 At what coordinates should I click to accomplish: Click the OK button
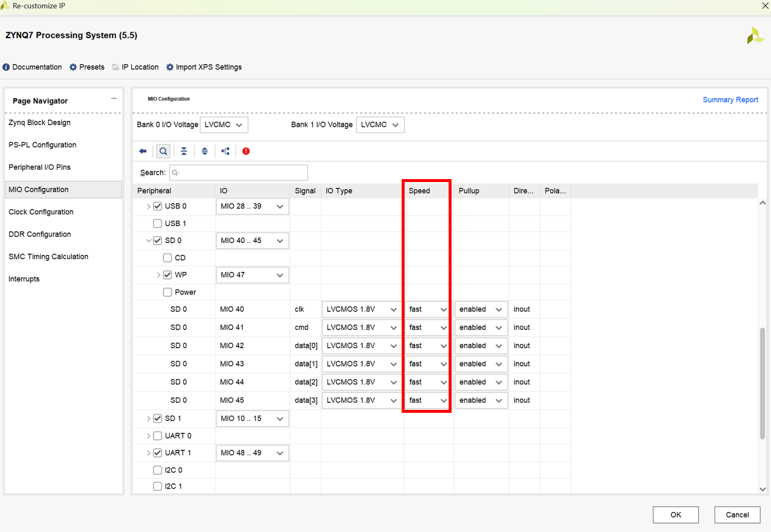[x=676, y=514]
